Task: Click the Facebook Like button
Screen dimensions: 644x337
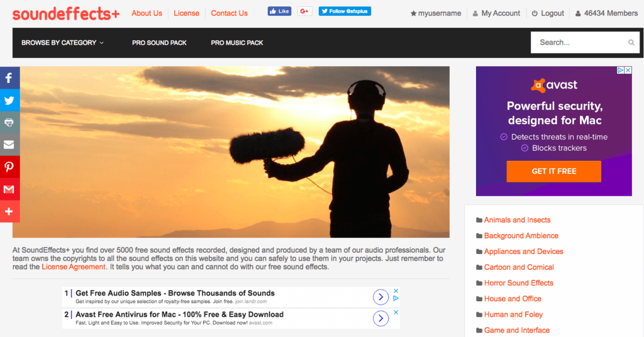Action: click(x=279, y=11)
